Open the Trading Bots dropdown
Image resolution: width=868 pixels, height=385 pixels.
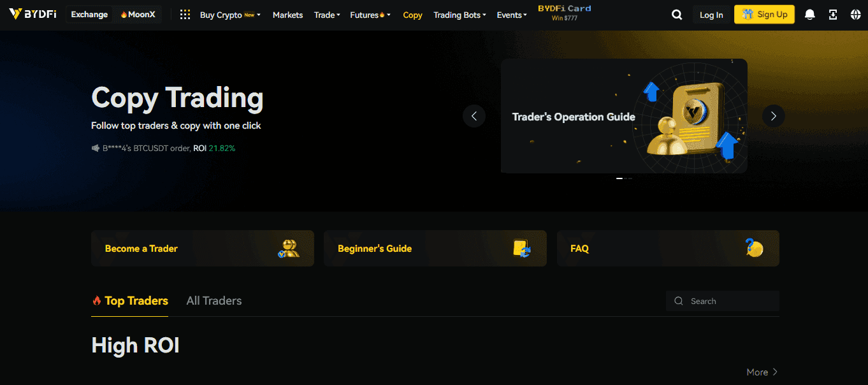point(459,15)
